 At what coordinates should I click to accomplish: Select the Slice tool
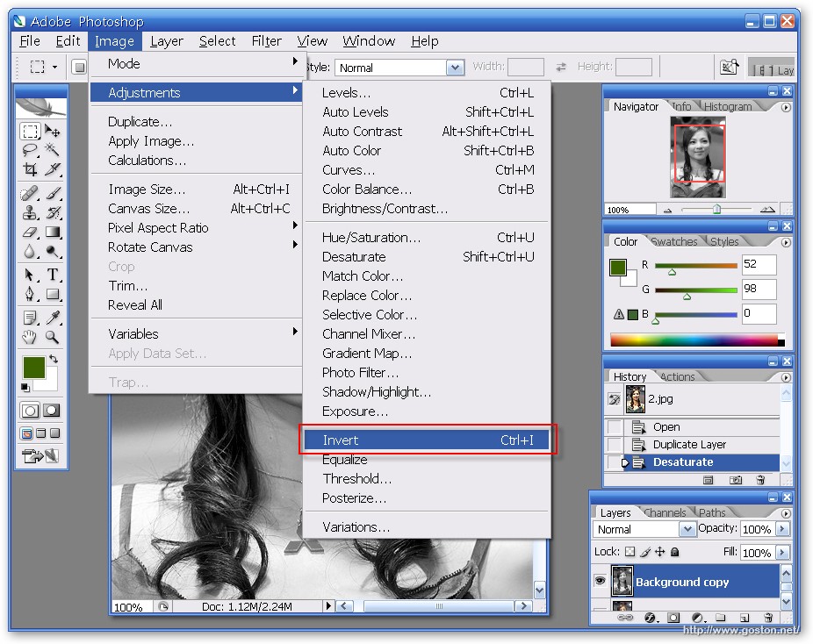[53, 169]
